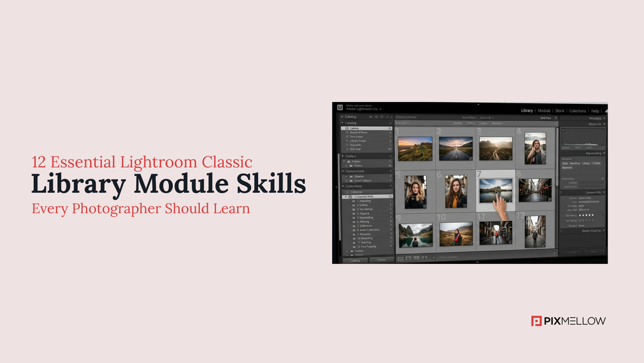Click the 12 Skills keyword tag
The image size is (644, 363).
(x=596, y=163)
